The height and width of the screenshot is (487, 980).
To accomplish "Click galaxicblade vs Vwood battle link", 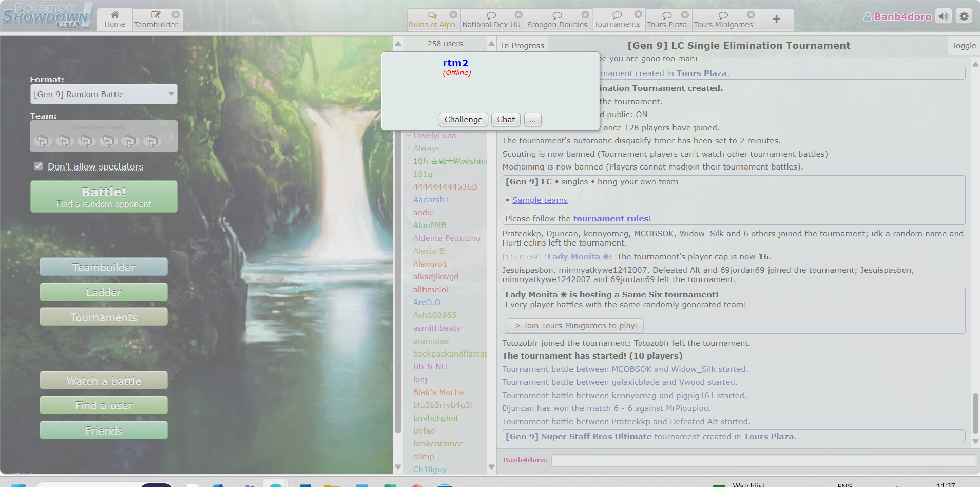I will [x=620, y=382].
